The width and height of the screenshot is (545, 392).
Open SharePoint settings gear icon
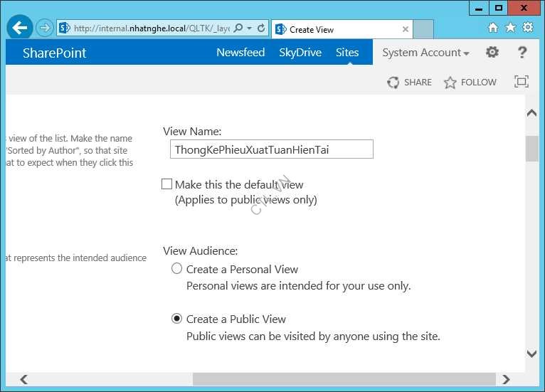pyautogui.click(x=492, y=53)
